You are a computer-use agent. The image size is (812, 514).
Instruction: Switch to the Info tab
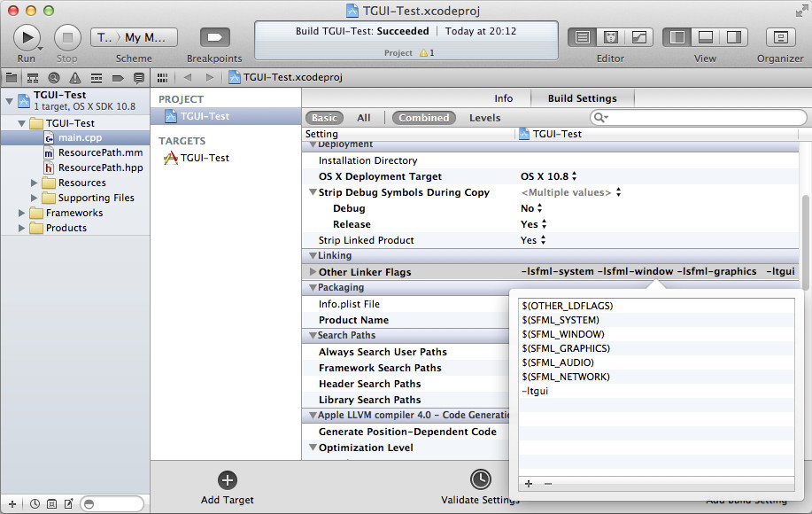[503, 98]
